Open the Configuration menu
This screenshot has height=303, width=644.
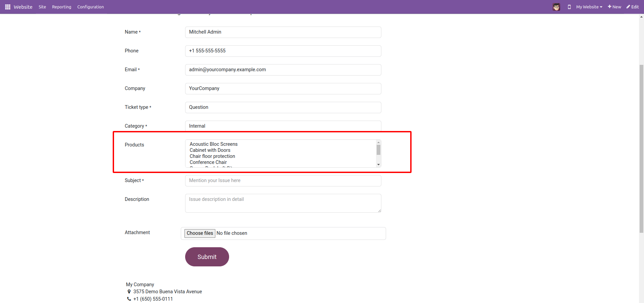[91, 7]
